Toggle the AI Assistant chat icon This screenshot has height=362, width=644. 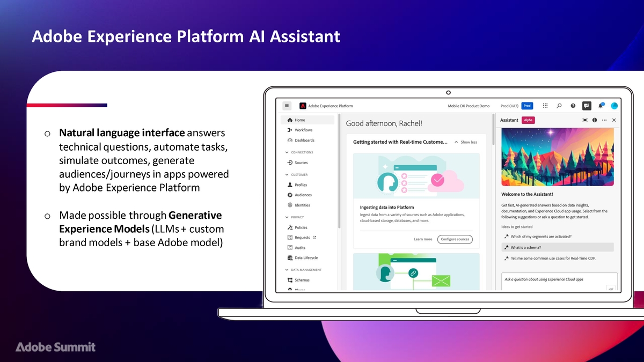coord(587,106)
